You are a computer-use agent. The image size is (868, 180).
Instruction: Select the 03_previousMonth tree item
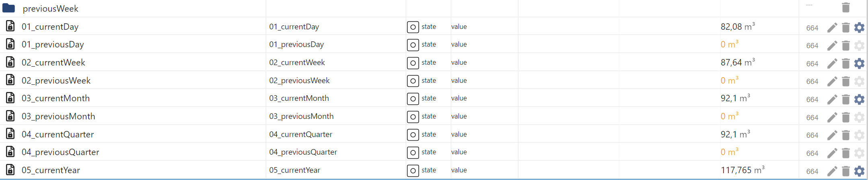[x=58, y=117]
